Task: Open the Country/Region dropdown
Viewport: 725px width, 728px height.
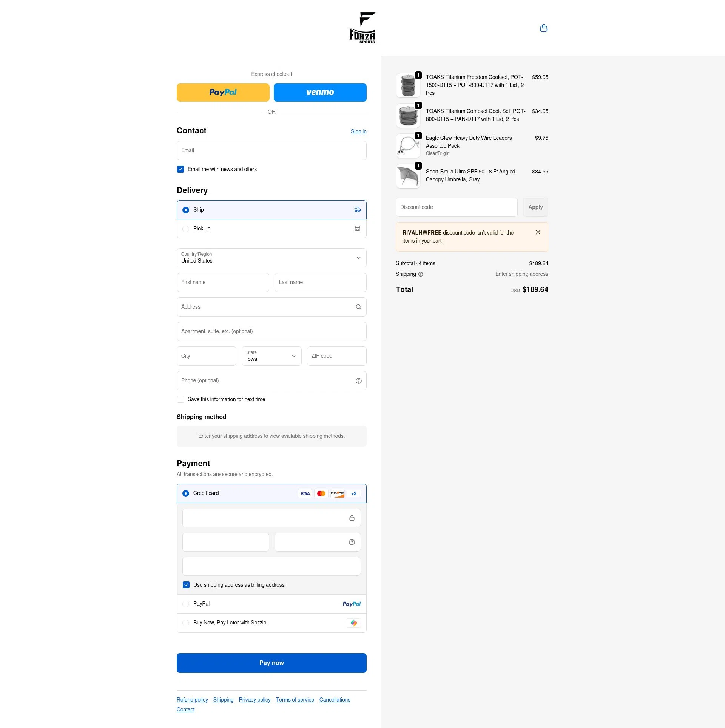Action: pyautogui.click(x=271, y=258)
